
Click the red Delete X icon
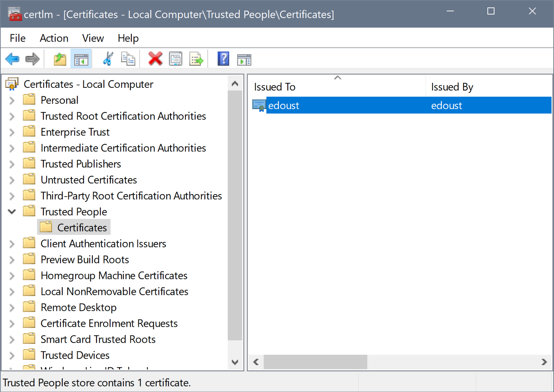[155, 59]
